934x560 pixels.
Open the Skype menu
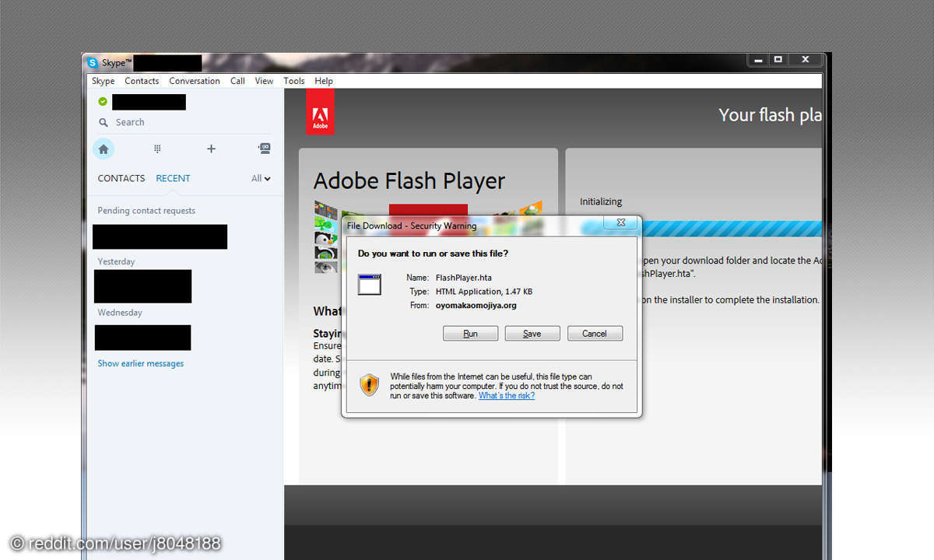[103, 81]
